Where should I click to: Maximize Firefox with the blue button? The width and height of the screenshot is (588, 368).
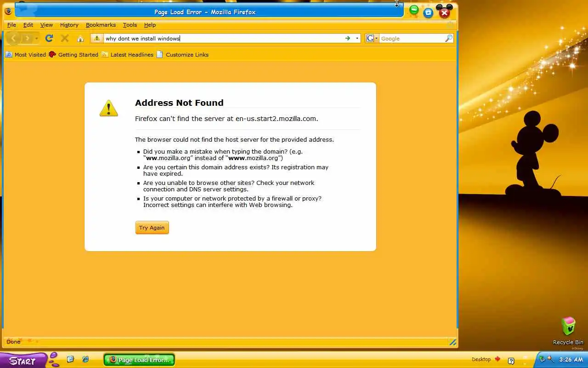(428, 13)
